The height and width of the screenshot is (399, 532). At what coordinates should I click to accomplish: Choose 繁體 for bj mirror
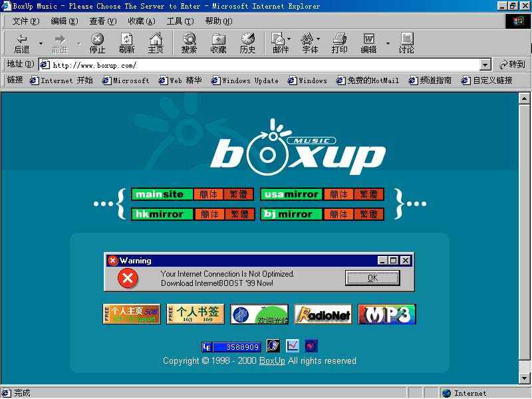[369, 214]
